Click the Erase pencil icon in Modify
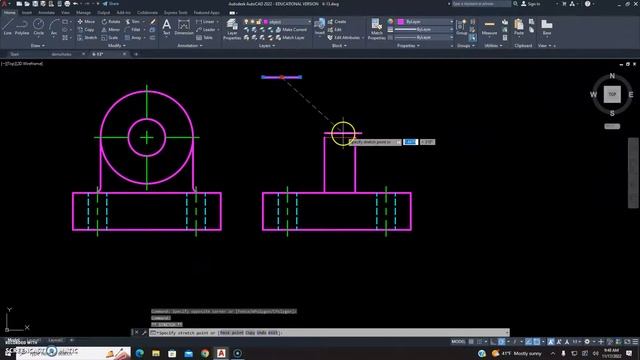 (x=153, y=21)
